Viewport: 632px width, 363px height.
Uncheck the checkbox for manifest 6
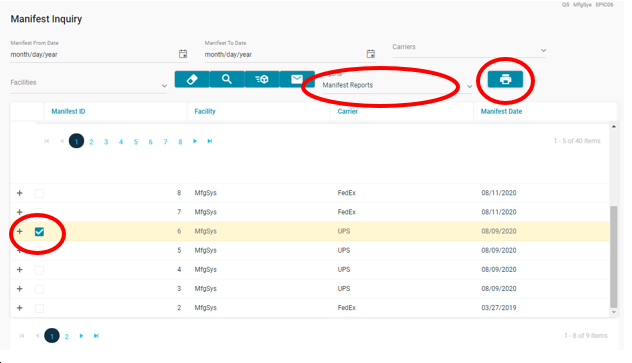tap(39, 232)
